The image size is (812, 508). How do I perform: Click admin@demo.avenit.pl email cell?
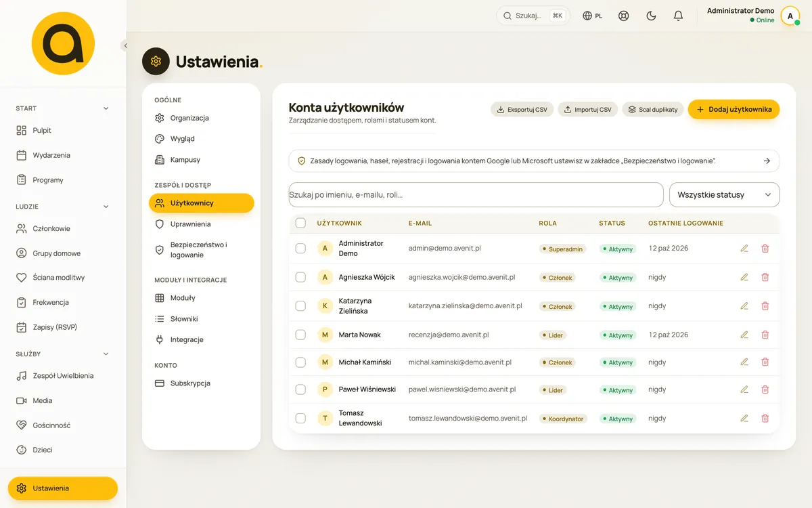pos(445,249)
